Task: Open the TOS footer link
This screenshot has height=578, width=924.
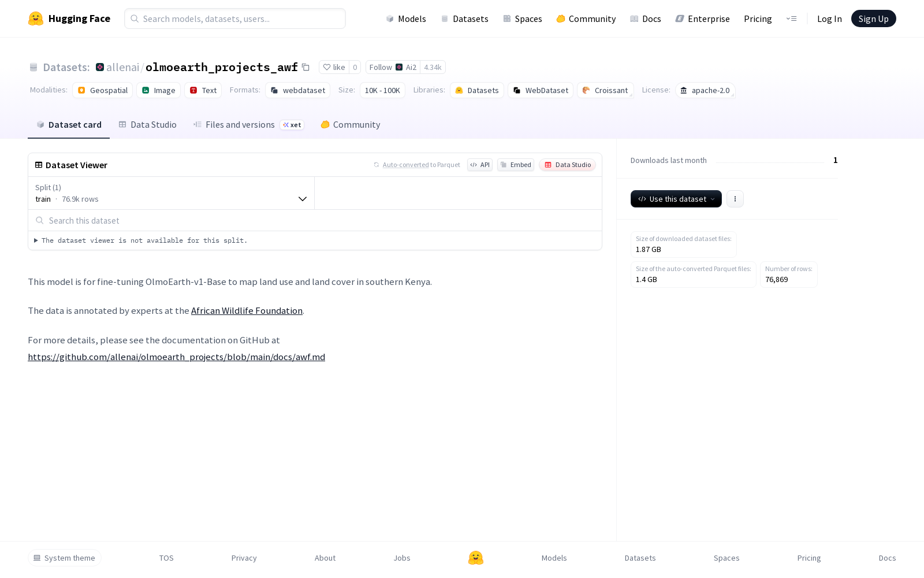Action: pos(166,558)
